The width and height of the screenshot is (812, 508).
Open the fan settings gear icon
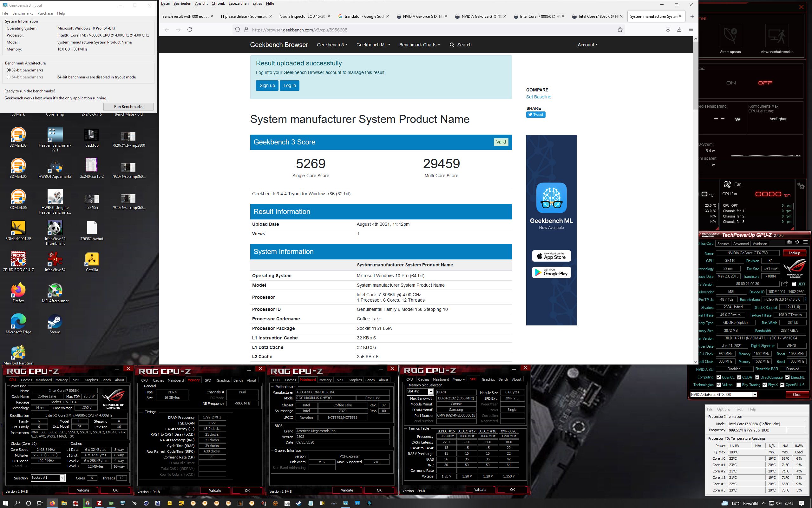point(801,186)
